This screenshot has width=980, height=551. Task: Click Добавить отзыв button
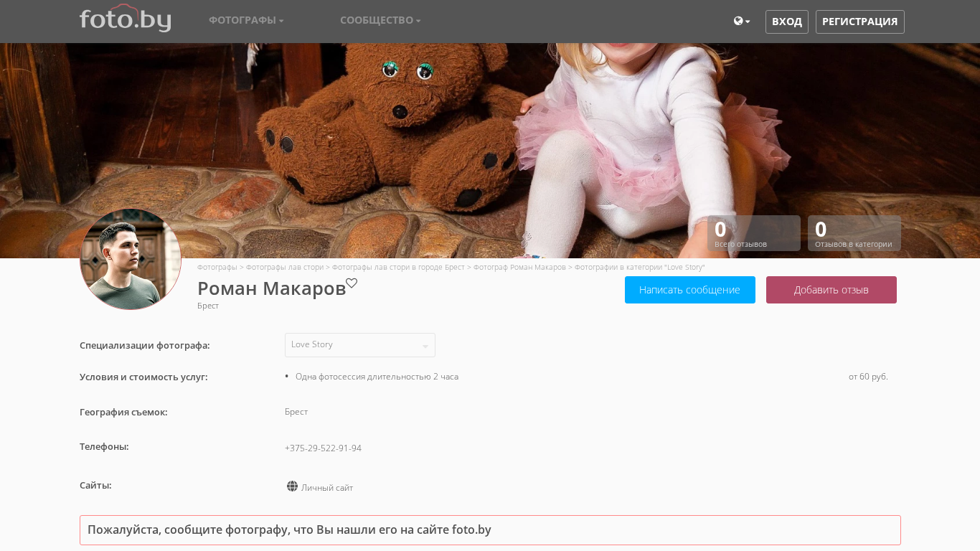(831, 290)
